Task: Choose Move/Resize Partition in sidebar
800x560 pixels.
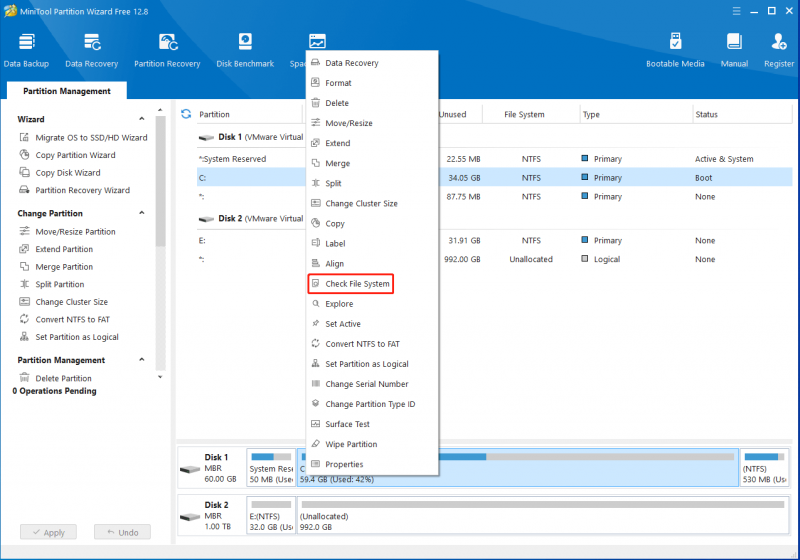Action: point(67,232)
